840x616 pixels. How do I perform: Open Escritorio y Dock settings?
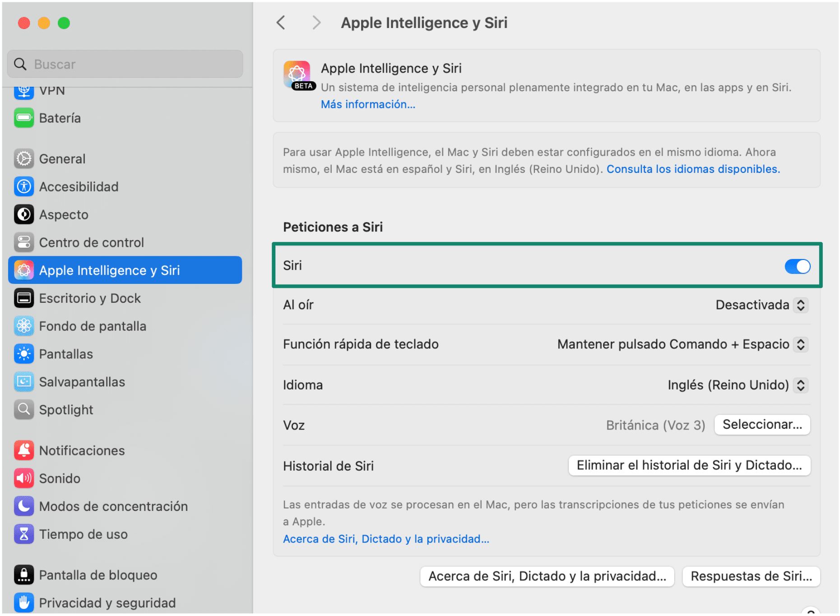click(x=23, y=298)
